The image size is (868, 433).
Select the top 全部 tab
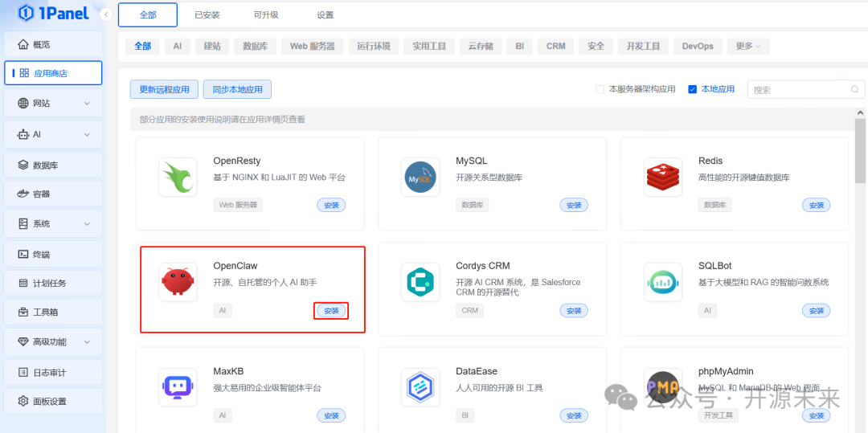pos(148,15)
